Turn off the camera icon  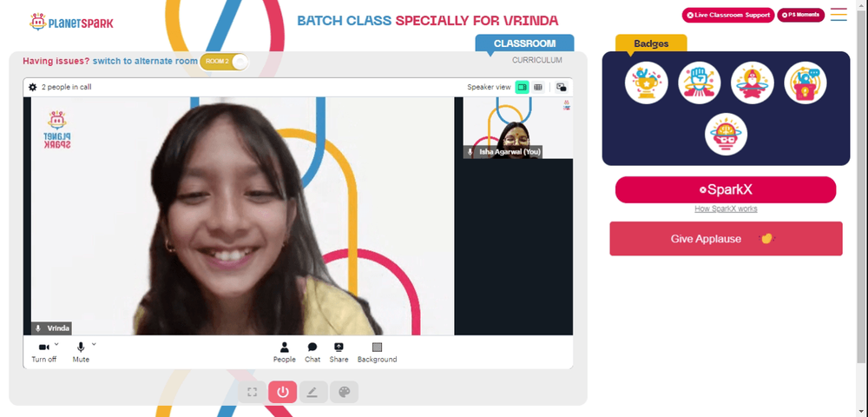tap(43, 347)
